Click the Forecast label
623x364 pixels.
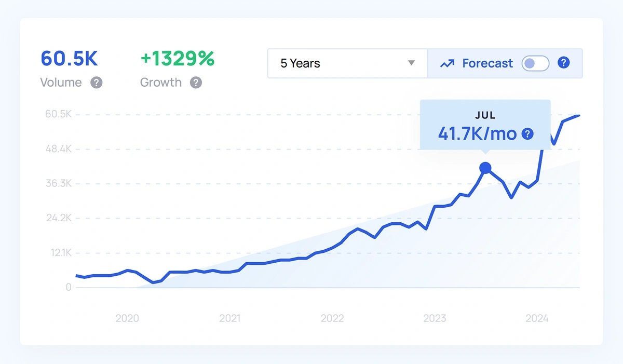click(487, 63)
